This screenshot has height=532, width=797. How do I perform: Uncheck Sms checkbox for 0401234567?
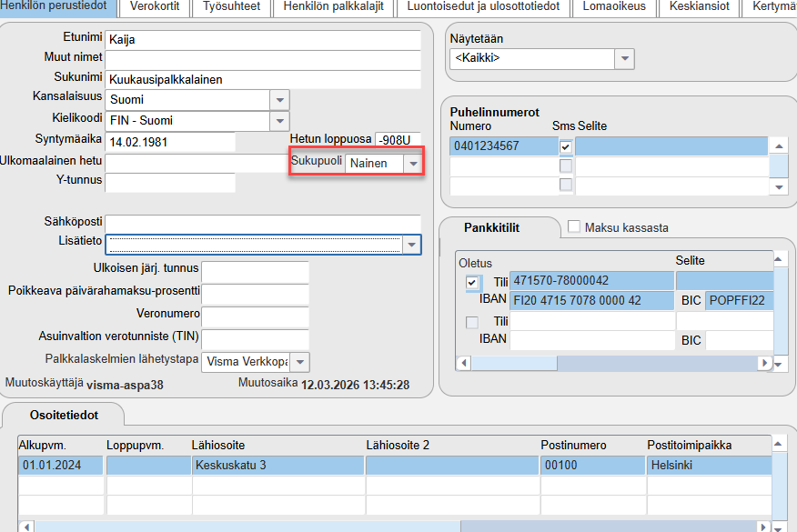click(x=566, y=146)
